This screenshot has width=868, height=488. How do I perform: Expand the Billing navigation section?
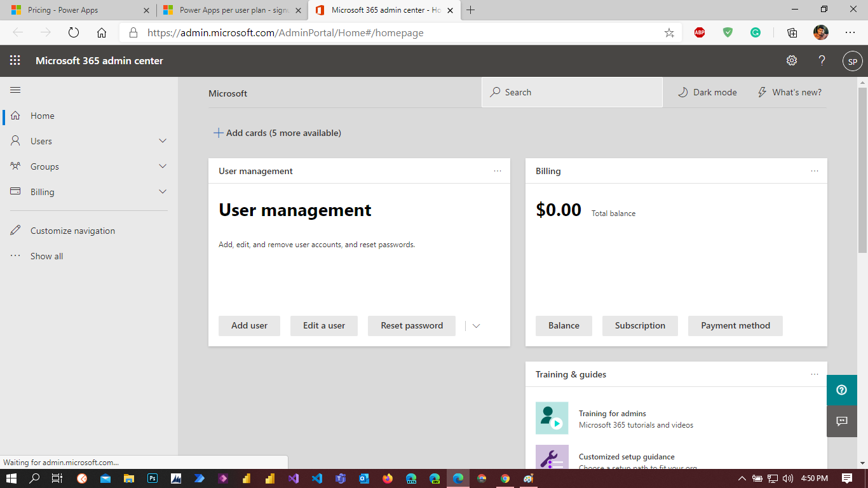click(x=162, y=192)
